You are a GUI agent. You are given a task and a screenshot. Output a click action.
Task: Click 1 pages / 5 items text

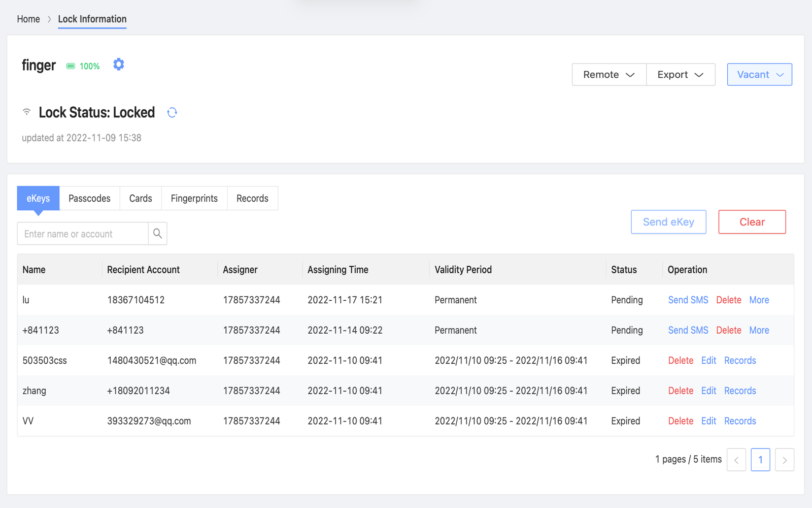point(688,459)
